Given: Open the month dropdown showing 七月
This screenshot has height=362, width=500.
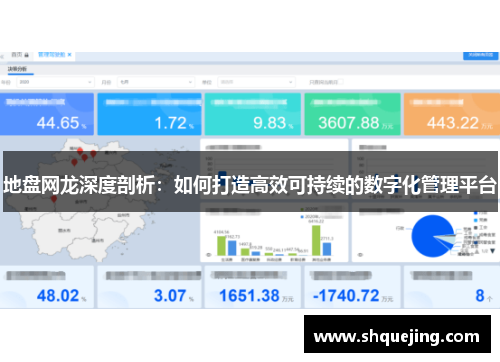Looking at the screenshot, I should pyautogui.click(x=156, y=82).
